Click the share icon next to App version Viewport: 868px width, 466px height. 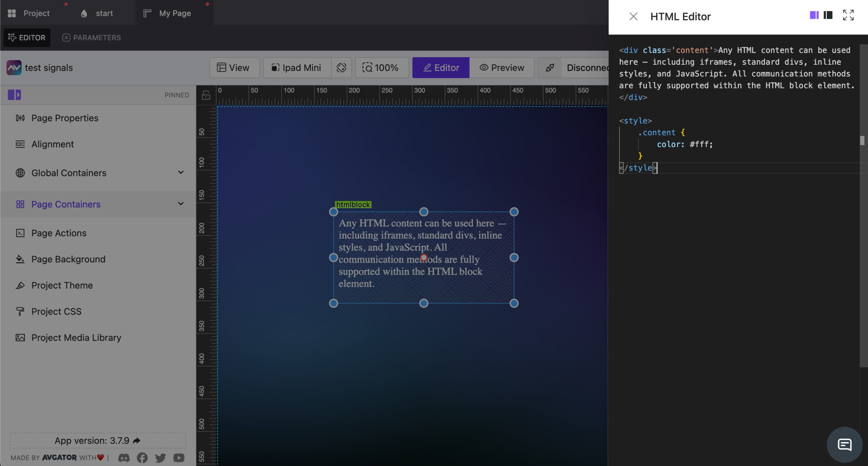pyautogui.click(x=137, y=440)
